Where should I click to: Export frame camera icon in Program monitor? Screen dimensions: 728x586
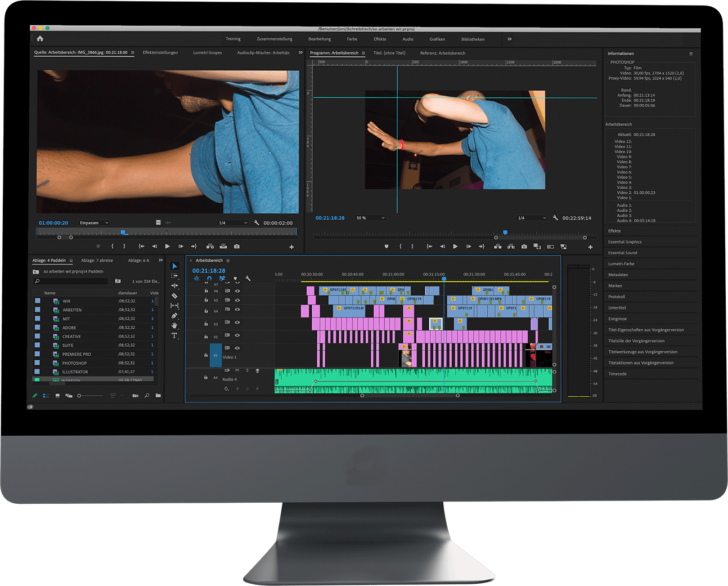point(524,247)
